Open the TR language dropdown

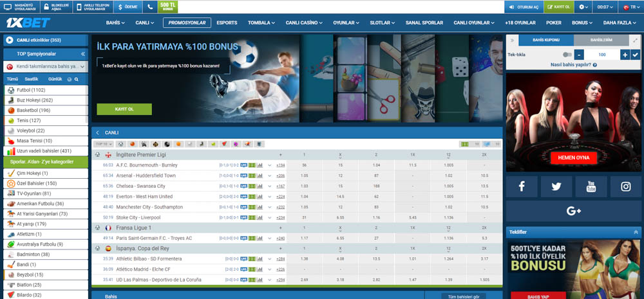tap(629, 7)
